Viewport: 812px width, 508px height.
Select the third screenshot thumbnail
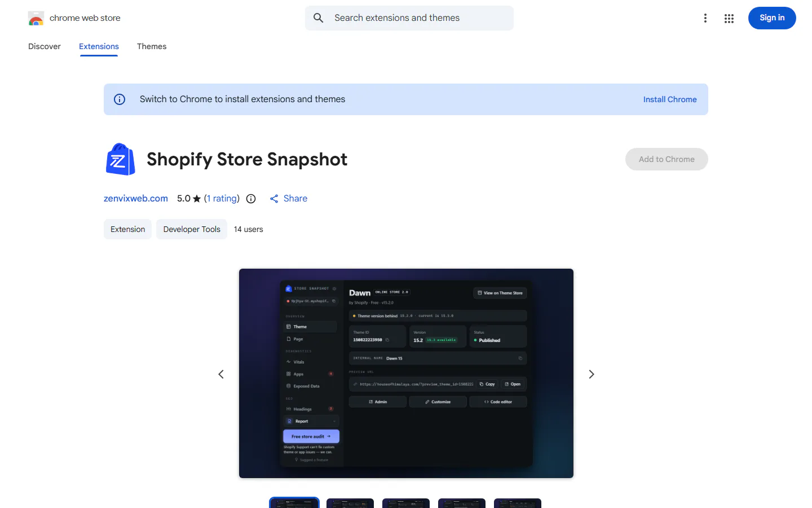click(406, 503)
